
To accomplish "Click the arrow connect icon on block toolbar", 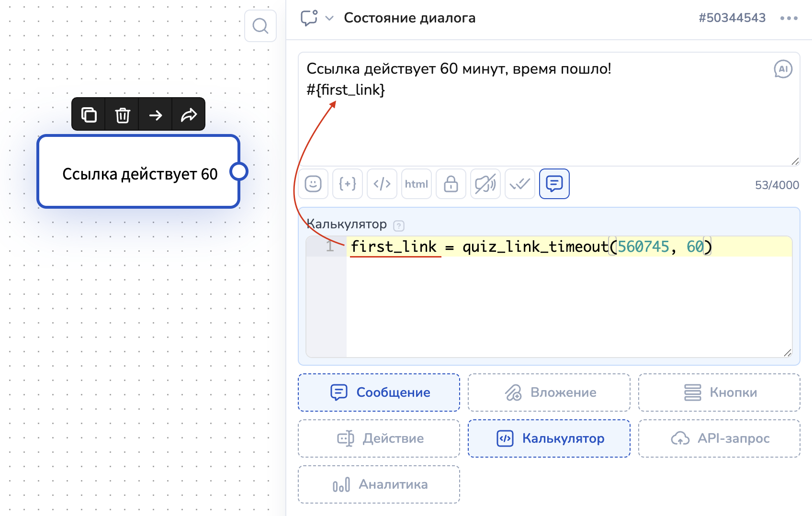I will [156, 115].
